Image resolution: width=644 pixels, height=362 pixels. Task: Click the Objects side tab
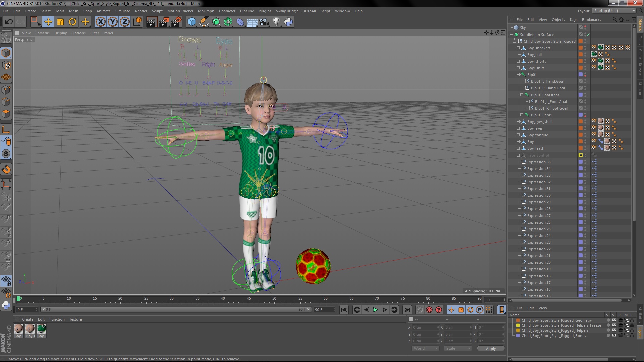pyautogui.click(x=640, y=25)
